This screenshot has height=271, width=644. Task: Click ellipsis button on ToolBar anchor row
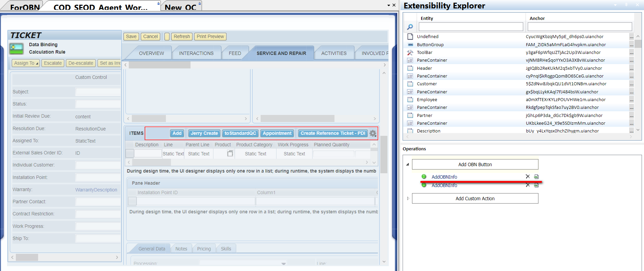(x=632, y=53)
